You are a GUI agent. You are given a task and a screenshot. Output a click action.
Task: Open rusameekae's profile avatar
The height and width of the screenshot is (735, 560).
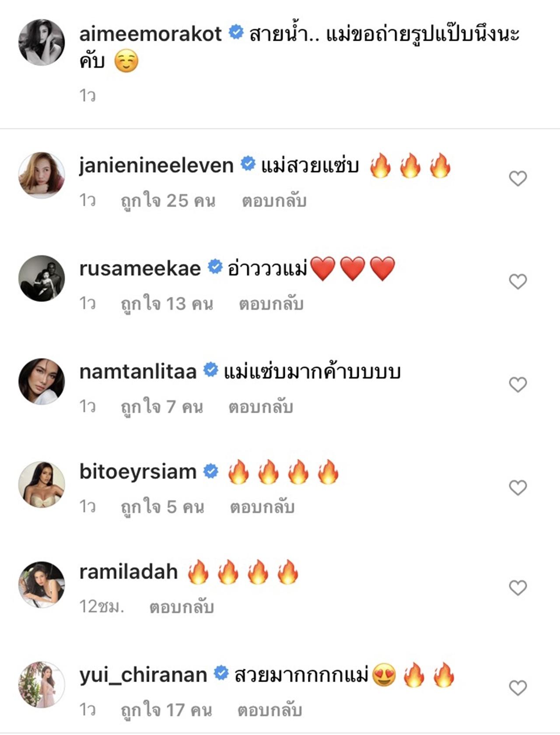click(42, 278)
